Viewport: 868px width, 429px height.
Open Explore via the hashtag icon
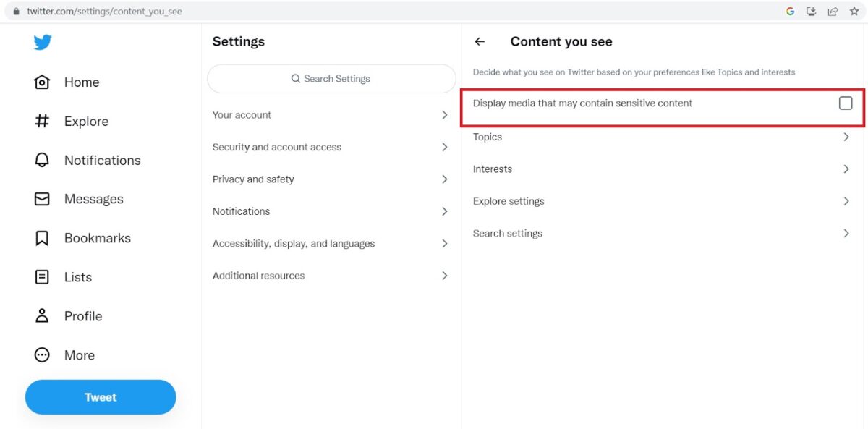coord(42,122)
